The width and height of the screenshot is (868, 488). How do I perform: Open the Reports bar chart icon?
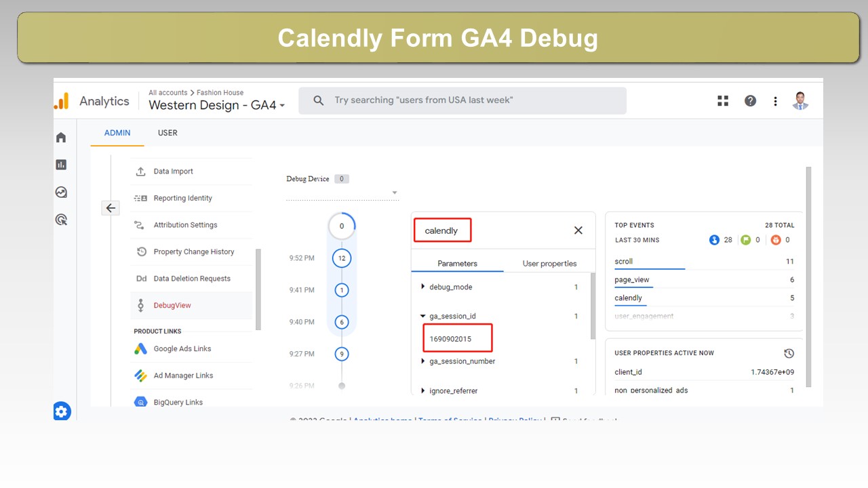[x=61, y=165]
